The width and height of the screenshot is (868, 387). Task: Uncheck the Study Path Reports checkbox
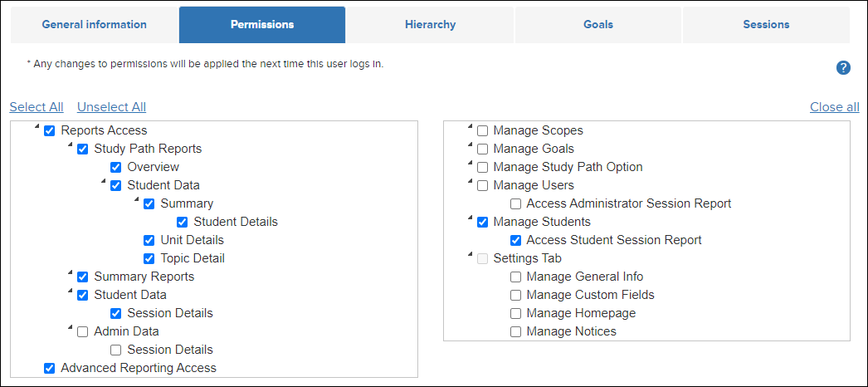[82, 149]
